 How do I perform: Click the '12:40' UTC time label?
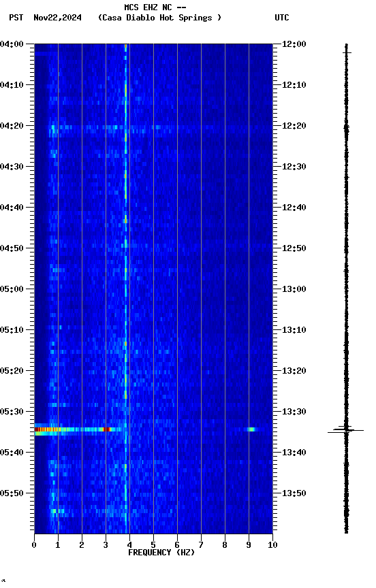pos(294,208)
